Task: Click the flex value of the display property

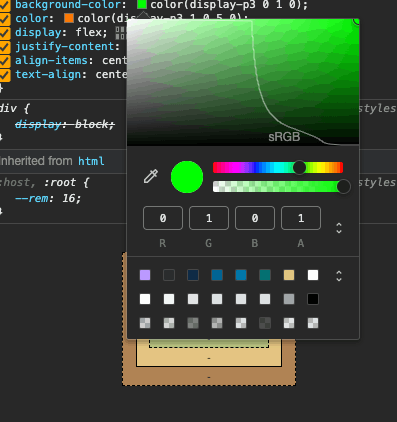Action: pyautogui.click(x=89, y=32)
